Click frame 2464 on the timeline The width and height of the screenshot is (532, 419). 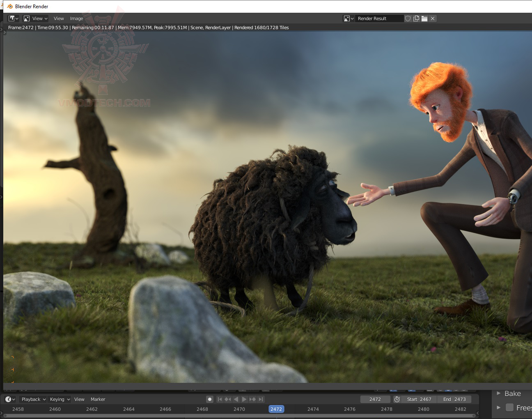pos(129,409)
